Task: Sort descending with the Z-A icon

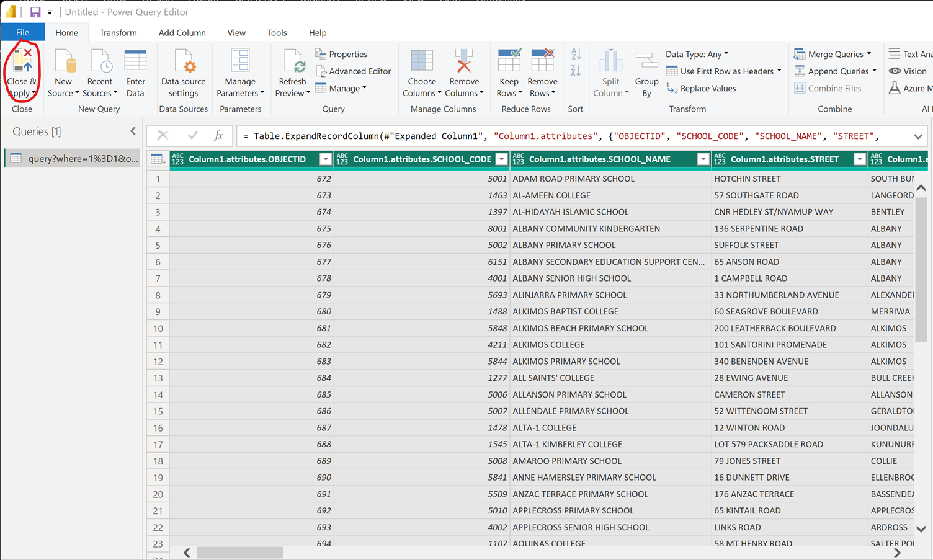Action: [576, 71]
